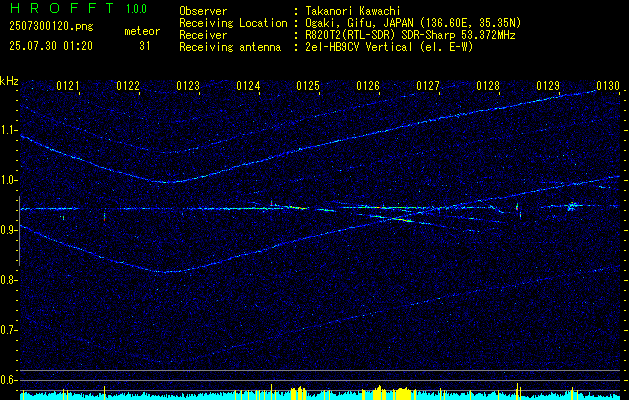Image resolution: width=629 pixels, height=400 pixels.
Task: Click time marker 0123
Action: [188, 85]
